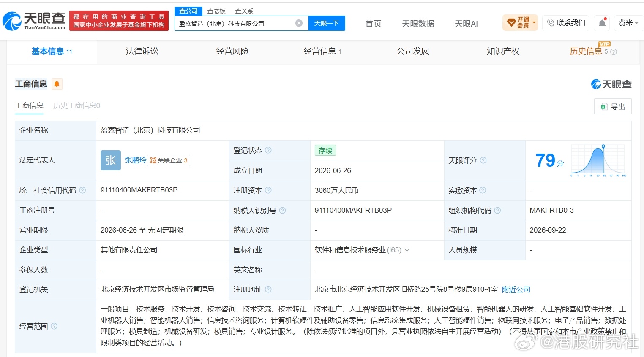Click the help icon next to 天眼评分
The height and width of the screenshot is (357, 644).
point(483,160)
